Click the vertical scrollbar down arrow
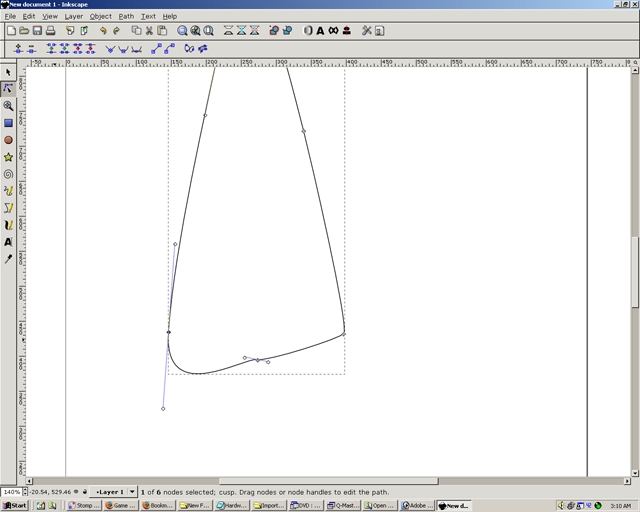This screenshot has height=512, width=640. click(x=635, y=473)
